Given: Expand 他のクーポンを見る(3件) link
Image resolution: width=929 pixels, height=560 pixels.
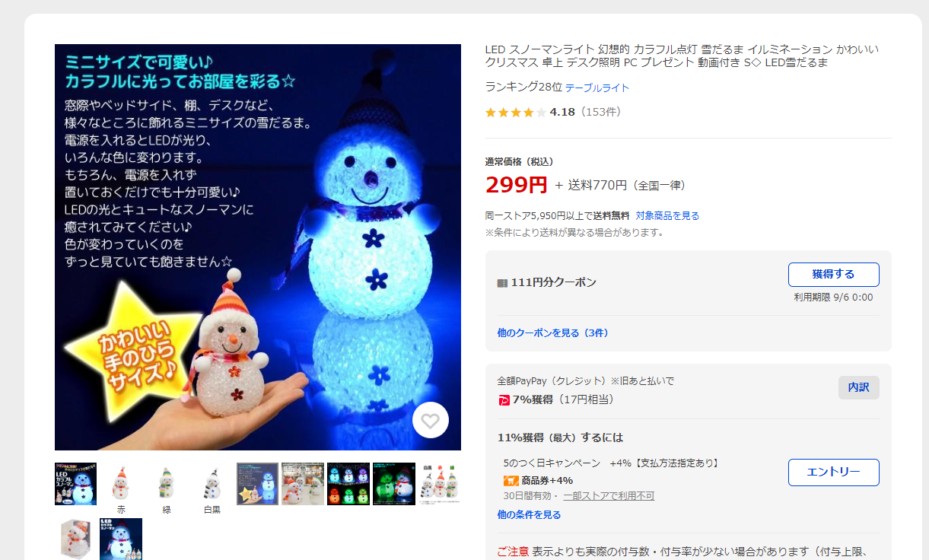Looking at the screenshot, I should pyautogui.click(x=552, y=333).
